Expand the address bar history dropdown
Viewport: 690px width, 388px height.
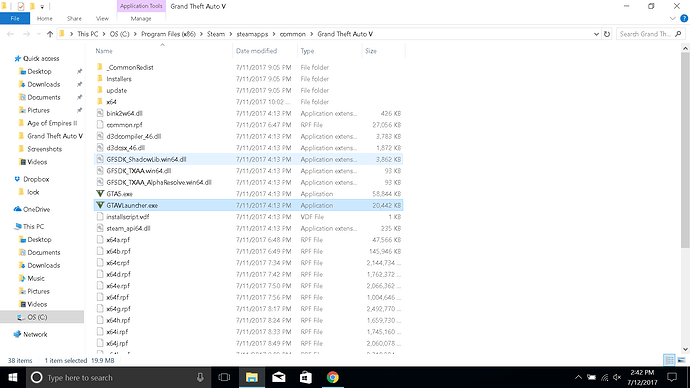596,34
